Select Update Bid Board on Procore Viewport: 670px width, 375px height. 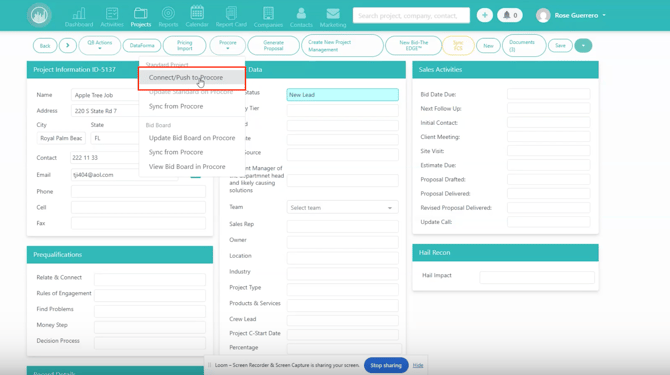[x=192, y=138]
